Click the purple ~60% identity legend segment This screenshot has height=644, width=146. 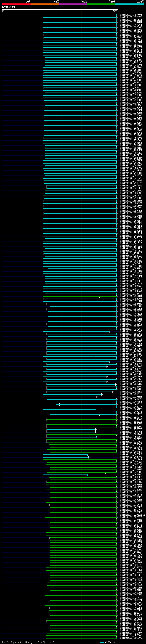click(73, 4)
